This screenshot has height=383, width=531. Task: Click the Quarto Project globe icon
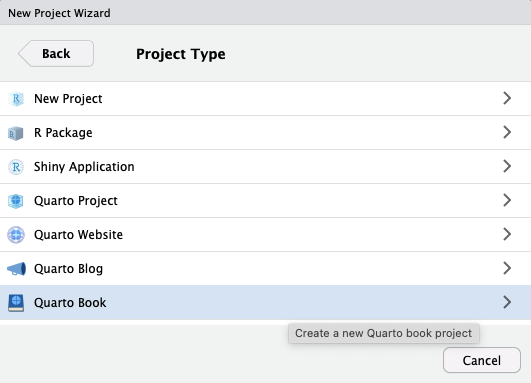tap(16, 201)
